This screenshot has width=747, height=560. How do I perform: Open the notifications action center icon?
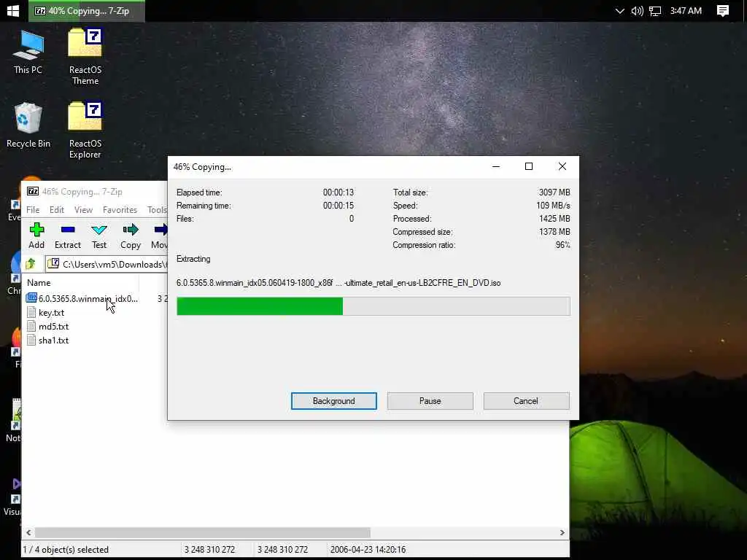pos(723,11)
